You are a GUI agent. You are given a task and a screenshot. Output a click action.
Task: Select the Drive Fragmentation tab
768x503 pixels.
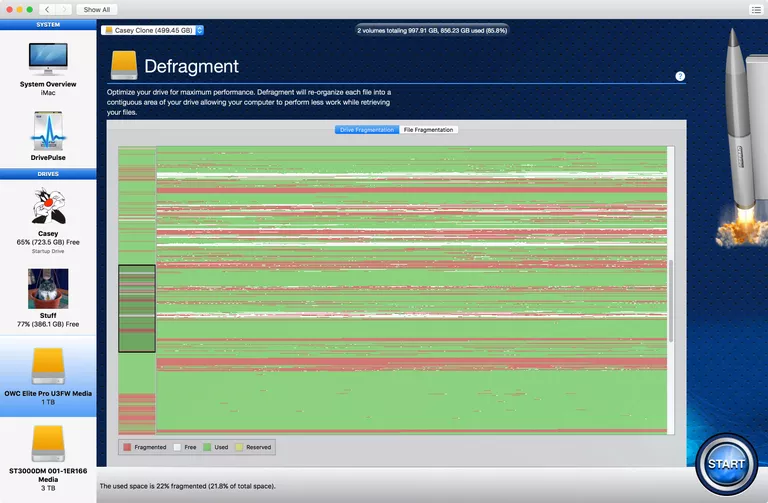pos(366,130)
